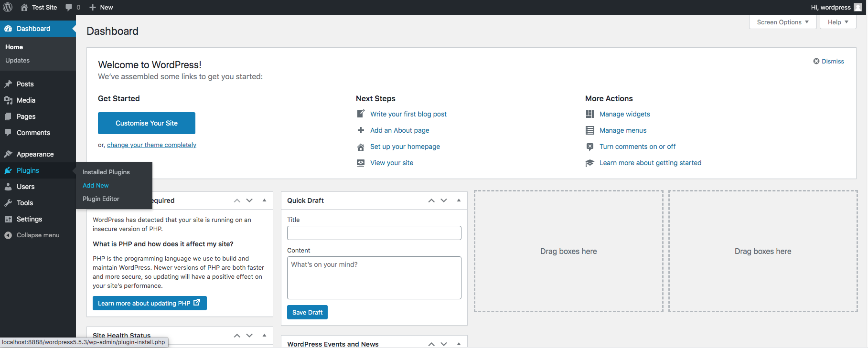Image resolution: width=868 pixels, height=348 pixels.
Task: Save the quick draft with Save Draft
Action: click(307, 312)
